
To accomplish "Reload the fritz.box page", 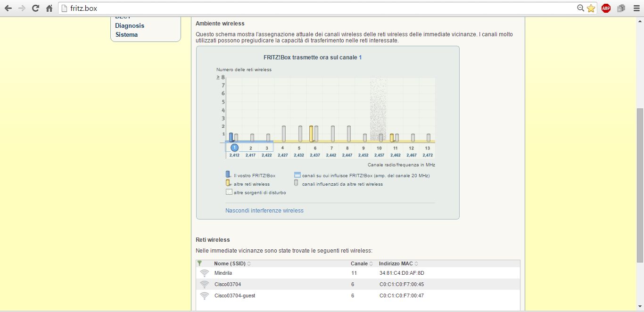I will click(35, 8).
